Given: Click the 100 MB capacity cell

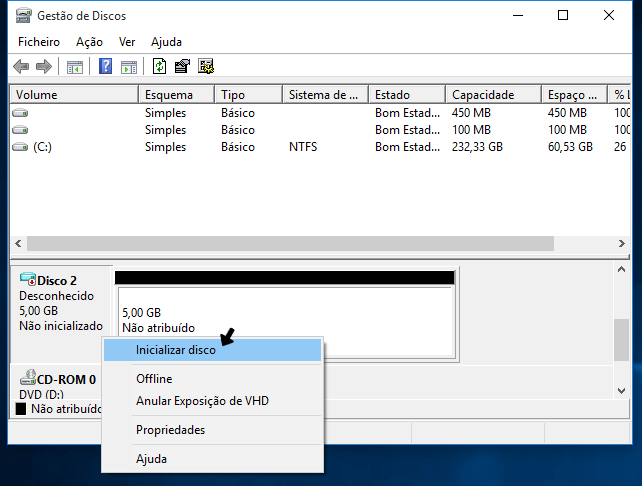Looking at the screenshot, I should pyautogui.click(x=471, y=130).
